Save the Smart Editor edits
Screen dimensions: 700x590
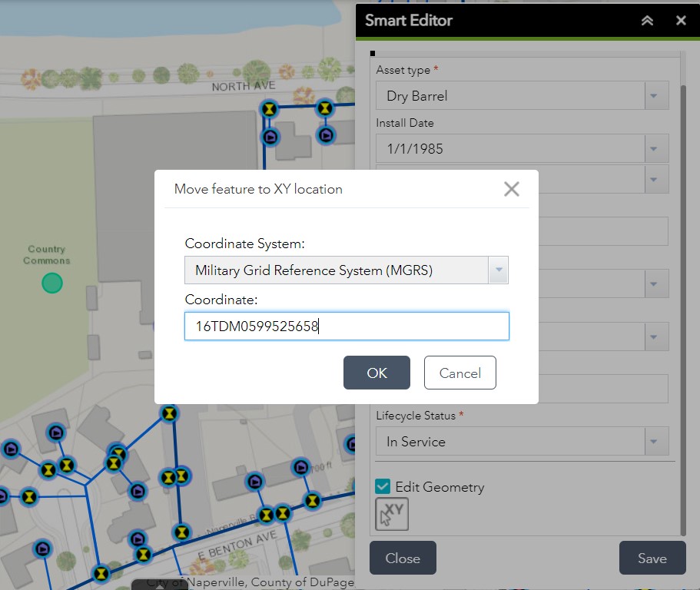tap(652, 558)
